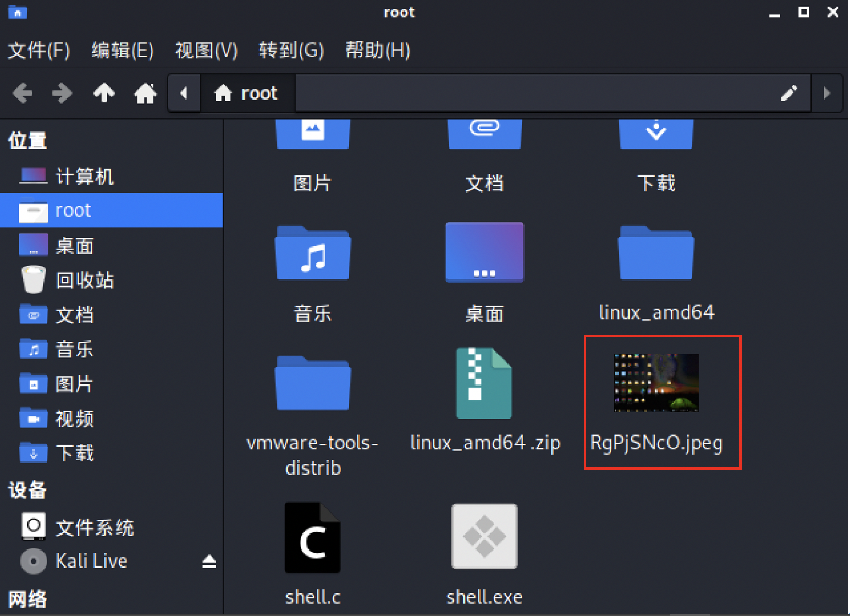The image size is (850, 616).
Task: Select root in the sidebar places
Action: pyautogui.click(x=112, y=210)
